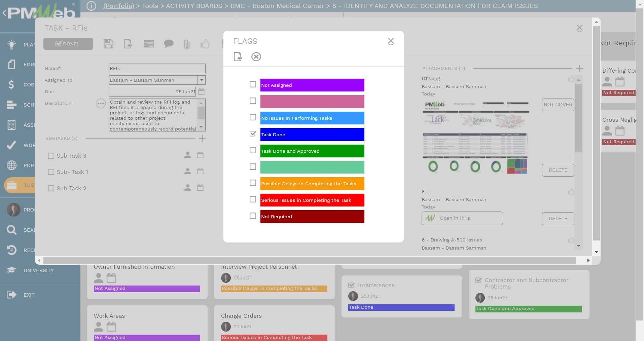Click the task window horizontal scrollbar

point(310,260)
